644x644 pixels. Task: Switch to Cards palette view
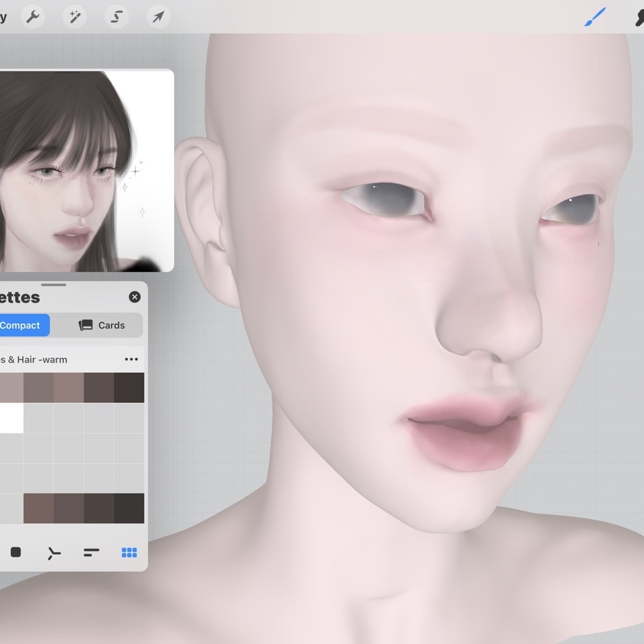[101, 326]
